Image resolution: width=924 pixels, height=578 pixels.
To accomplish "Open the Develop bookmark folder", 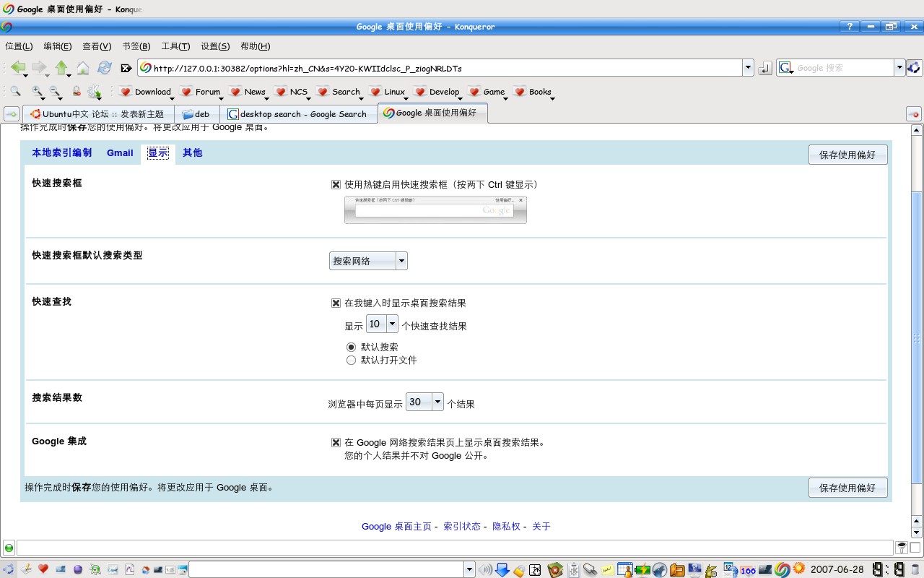I will coord(437,92).
